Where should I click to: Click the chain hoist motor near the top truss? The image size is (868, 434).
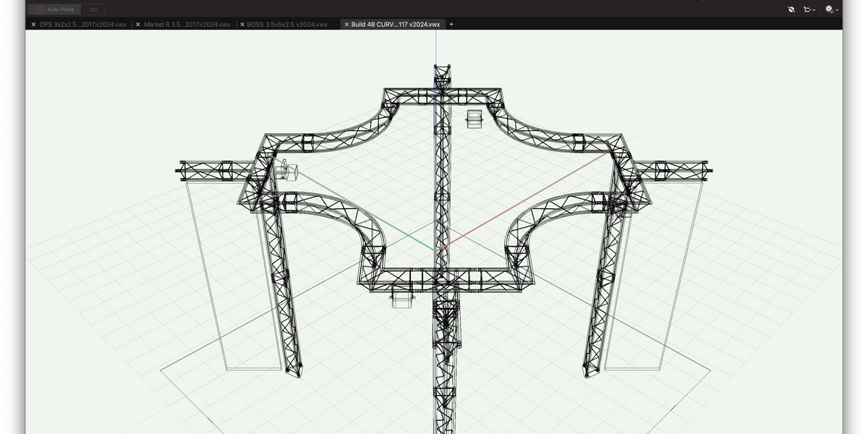click(x=475, y=119)
